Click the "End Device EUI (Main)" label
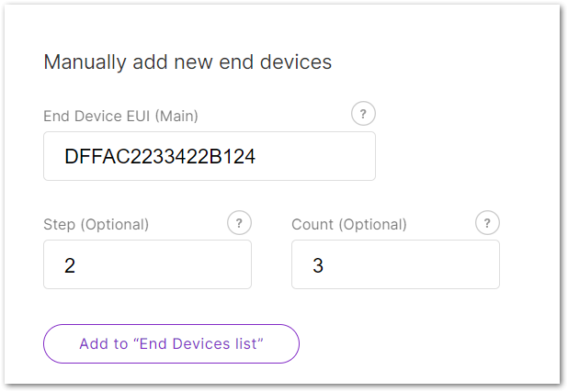 coord(120,117)
